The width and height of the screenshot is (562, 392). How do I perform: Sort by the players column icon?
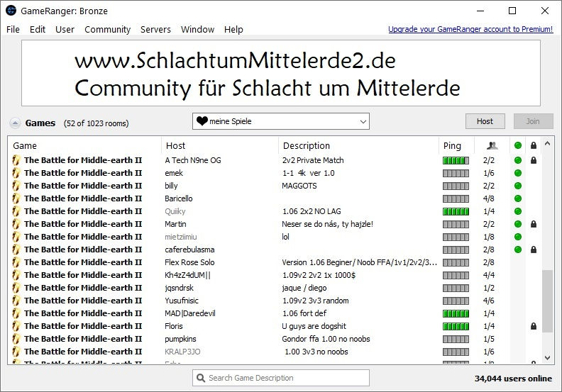[x=492, y=145]
